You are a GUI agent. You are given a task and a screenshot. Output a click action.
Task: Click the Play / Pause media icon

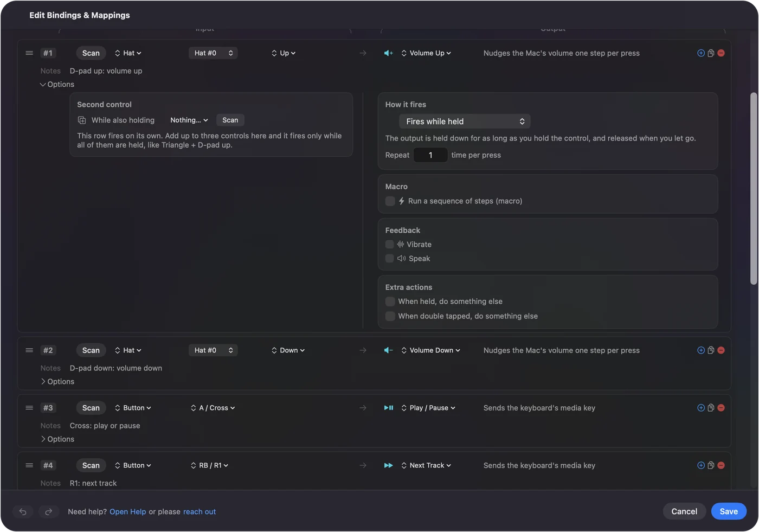click(389, 408)
